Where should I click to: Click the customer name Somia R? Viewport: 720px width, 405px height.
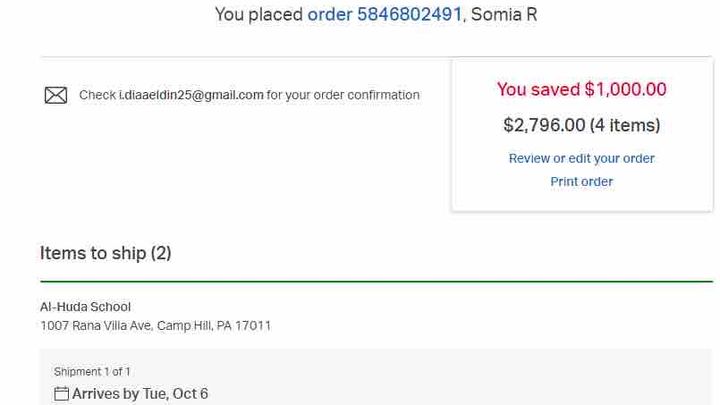[x=504, y=14]
